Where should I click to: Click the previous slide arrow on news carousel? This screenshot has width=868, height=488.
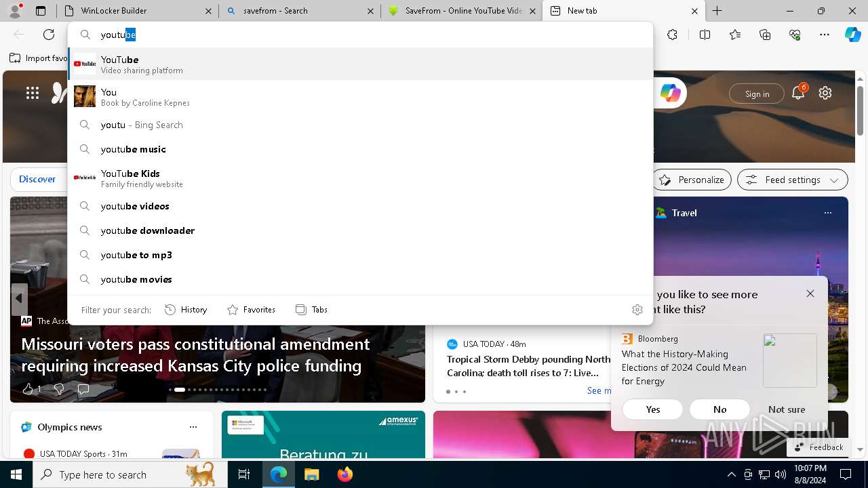(x=19, y=298)
